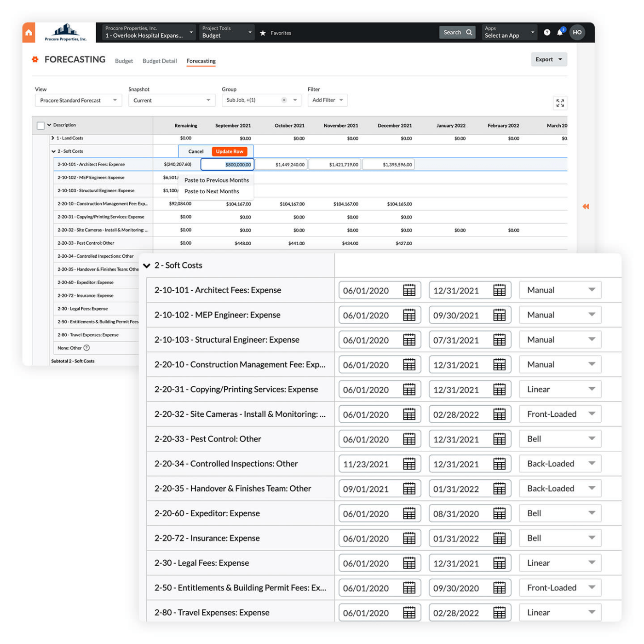The width and height of the screenshot is (644, 644).
Task: Toggle the Description header checkbox
Action: [40, 126]
